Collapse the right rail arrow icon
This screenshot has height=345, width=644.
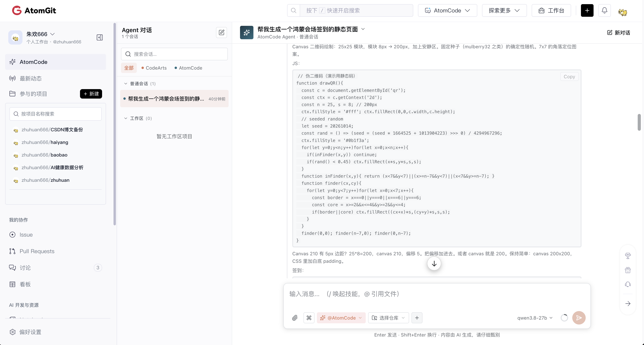(628, 304)
